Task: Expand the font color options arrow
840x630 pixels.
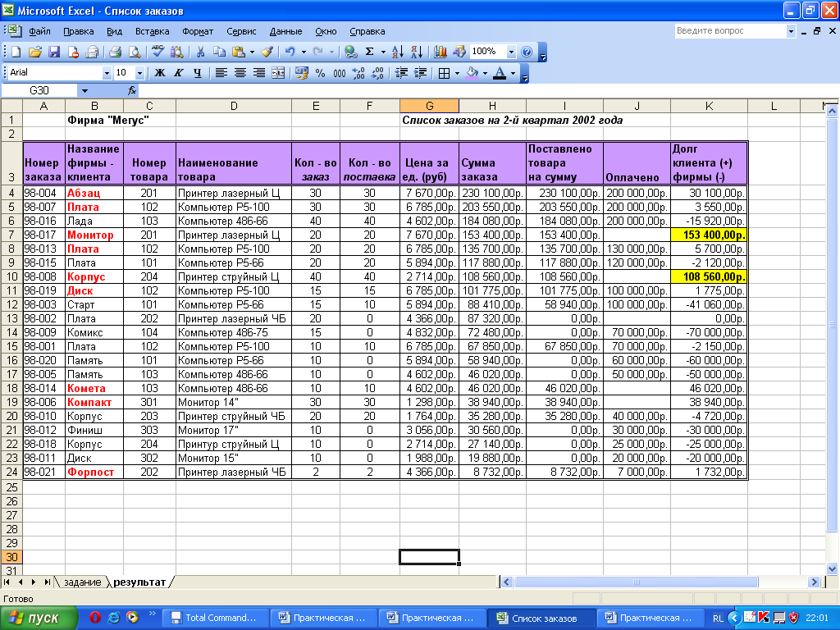Action: click(513, 73)
